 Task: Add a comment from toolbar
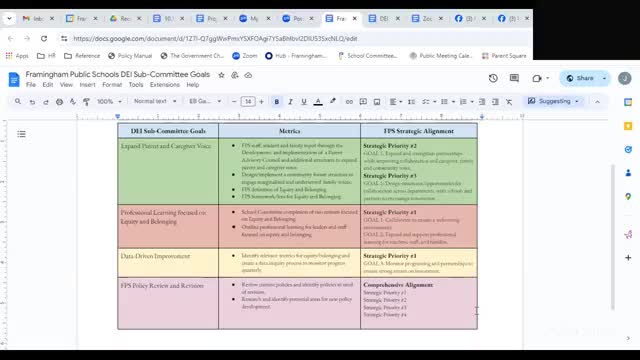click(363, 102)
